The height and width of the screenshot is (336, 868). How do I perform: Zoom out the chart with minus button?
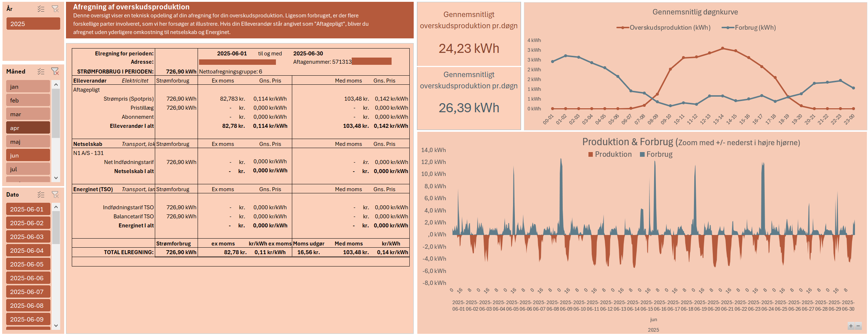(858, 326)
